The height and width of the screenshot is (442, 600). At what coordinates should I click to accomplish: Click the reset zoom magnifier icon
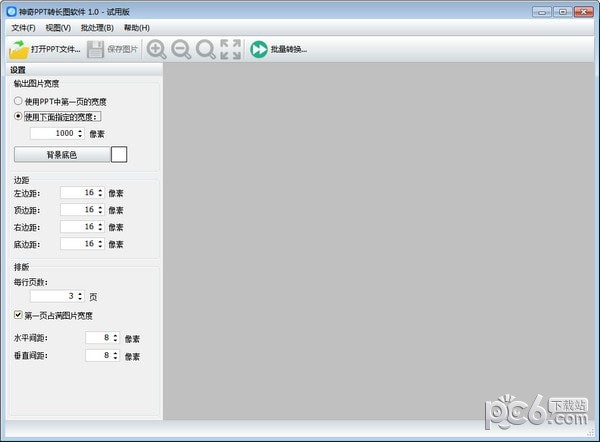pos(206,49)
